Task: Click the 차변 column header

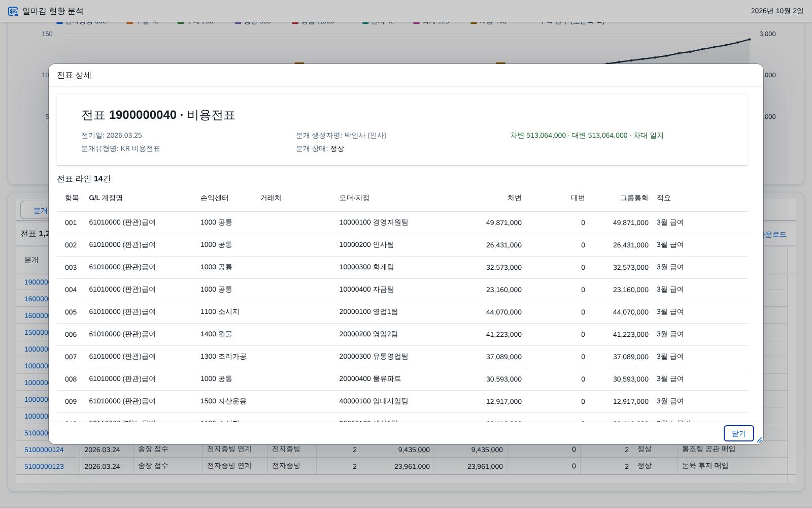Action: (514, 198)
